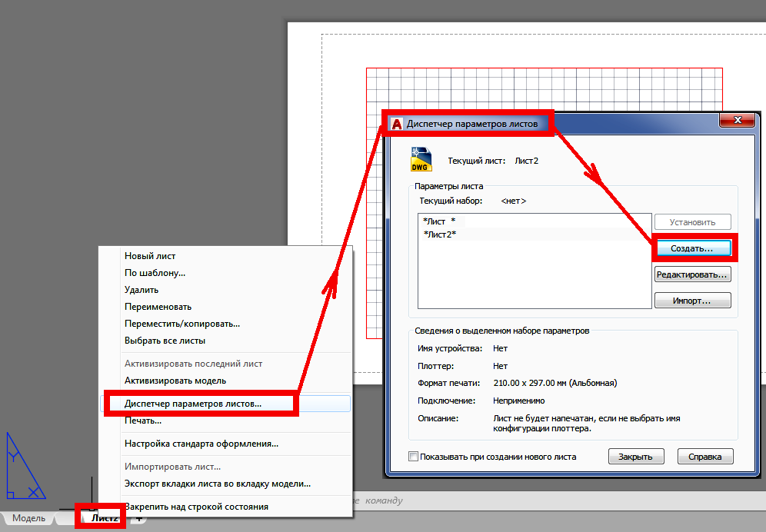Add a new layout with plus tab
Viewport: 766px width, 532px height.
click(139, 519)
